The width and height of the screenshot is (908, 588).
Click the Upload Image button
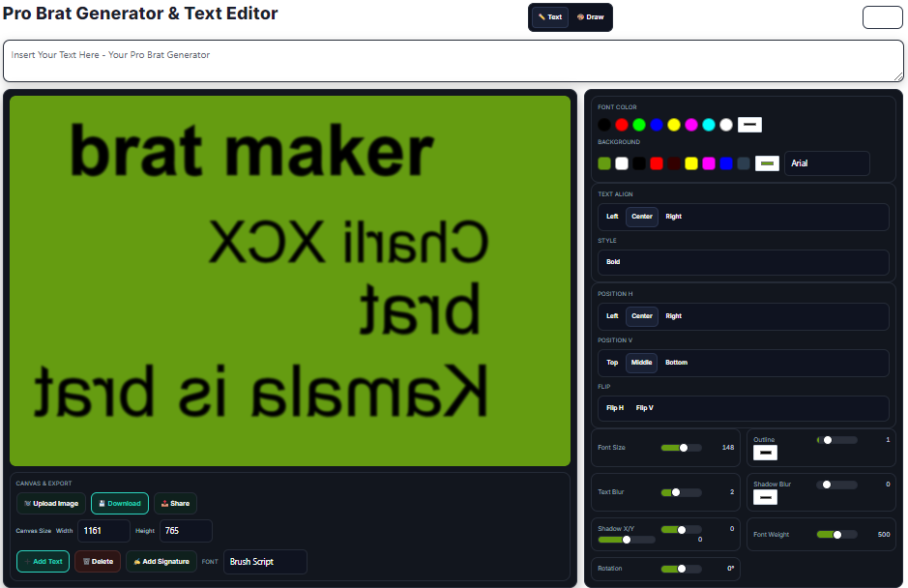[51, 503]
